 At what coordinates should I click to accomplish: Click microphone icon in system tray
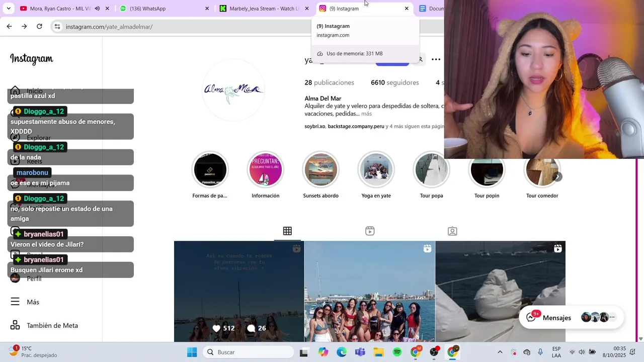pyautogui.click(x=540, y=352)
